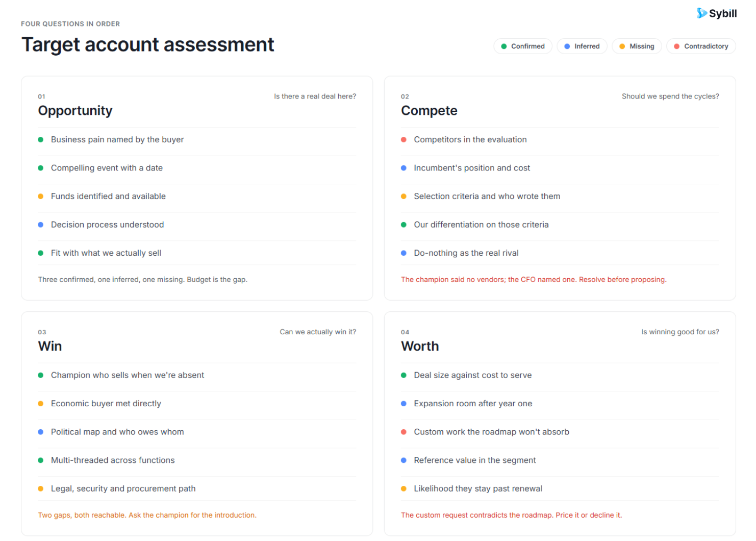Click 'Can we actually win it?' question

[x=318, y=332]
